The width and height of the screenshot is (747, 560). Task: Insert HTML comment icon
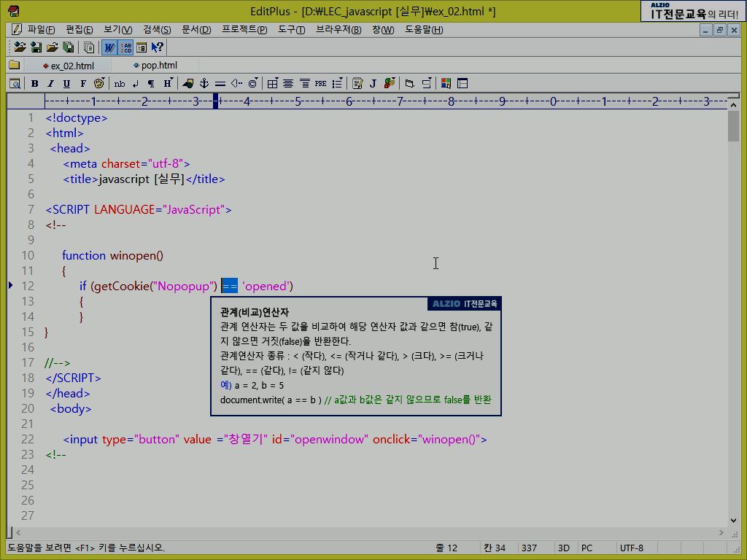(x=236, y=84)
